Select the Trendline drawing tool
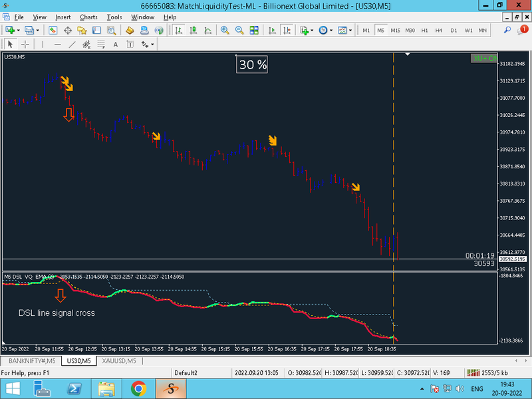Image resolution: width=532 pixels, height=399 pixels. click(72, 45)
